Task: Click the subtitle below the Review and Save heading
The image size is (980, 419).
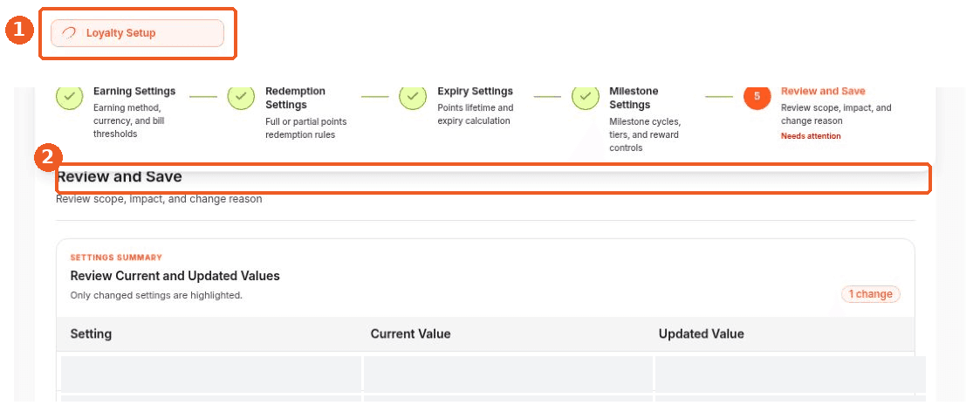Action: tap(159, 200)
